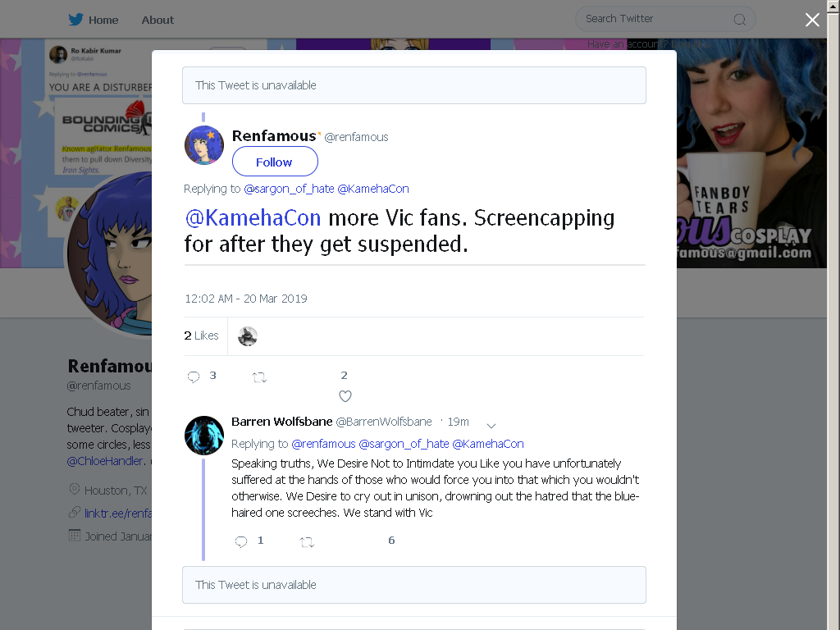Open the avatar of the user who liked
The width and height of the screenshot is (840, 630).
tap(248, 336)
